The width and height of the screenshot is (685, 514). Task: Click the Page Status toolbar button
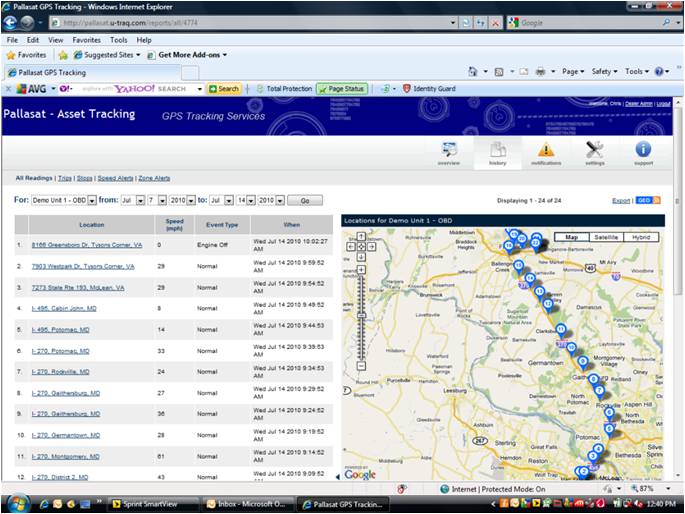pyautogui.click(x=342, y=89)
